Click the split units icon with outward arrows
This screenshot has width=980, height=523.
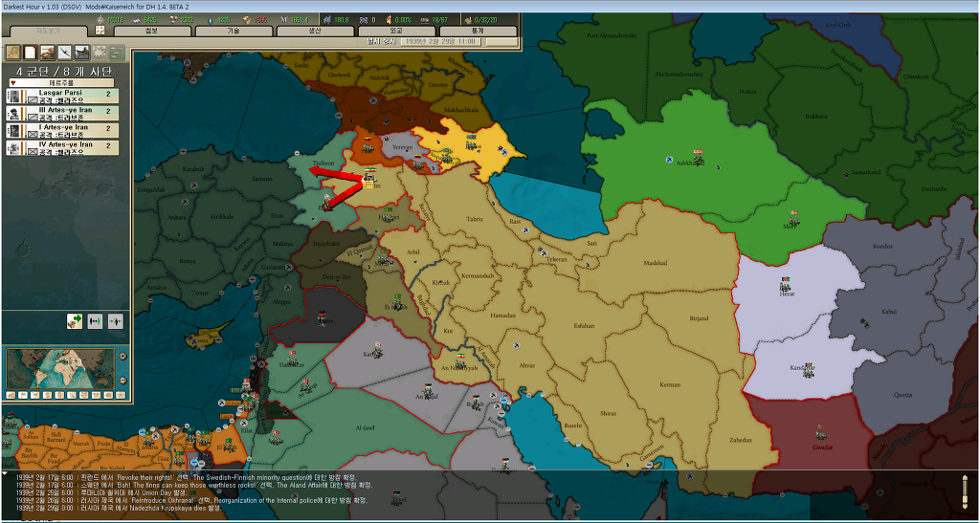coord(116,321)
